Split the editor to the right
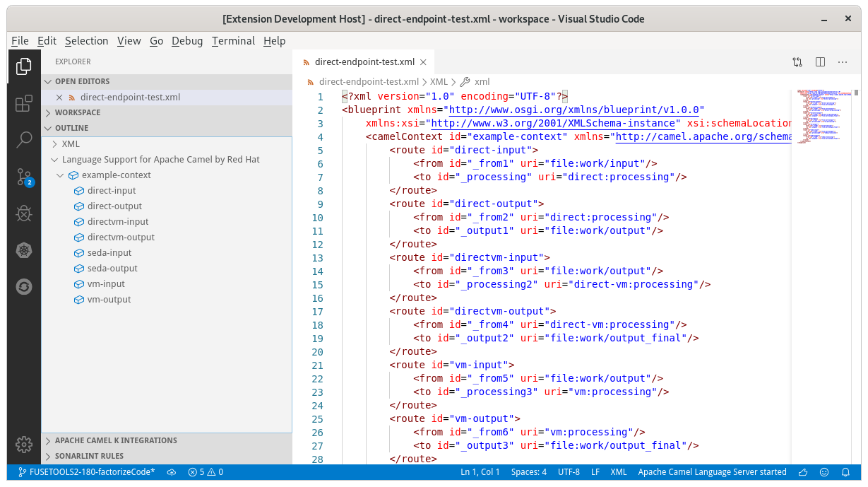Image resolution: width=868 pixels, height=487 pixels. (x=820, y=62)
